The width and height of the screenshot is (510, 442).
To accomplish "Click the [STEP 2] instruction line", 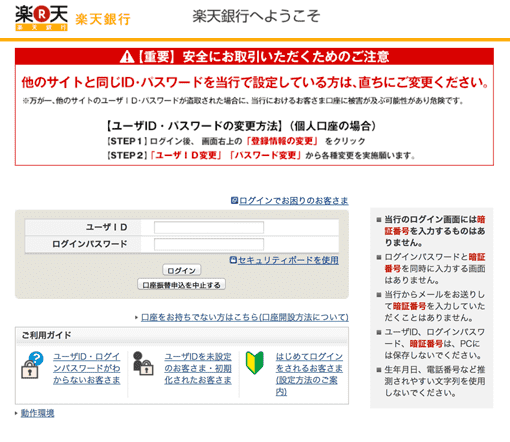I will [261, 155].
